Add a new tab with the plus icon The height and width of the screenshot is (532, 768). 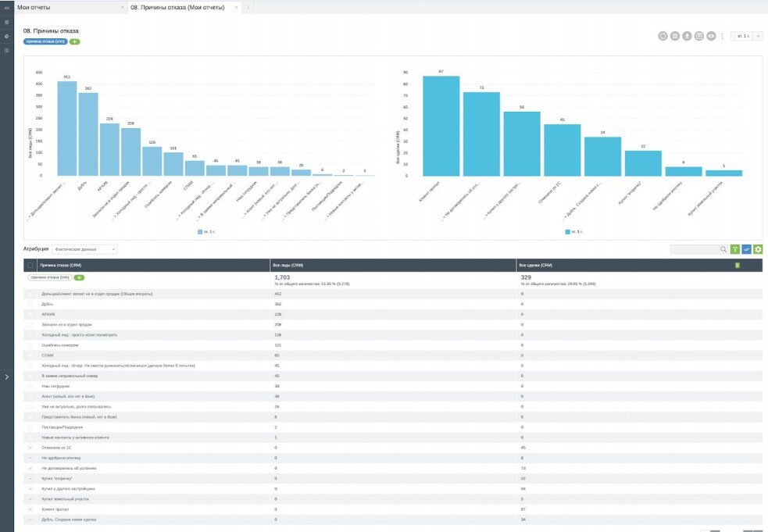248,7
